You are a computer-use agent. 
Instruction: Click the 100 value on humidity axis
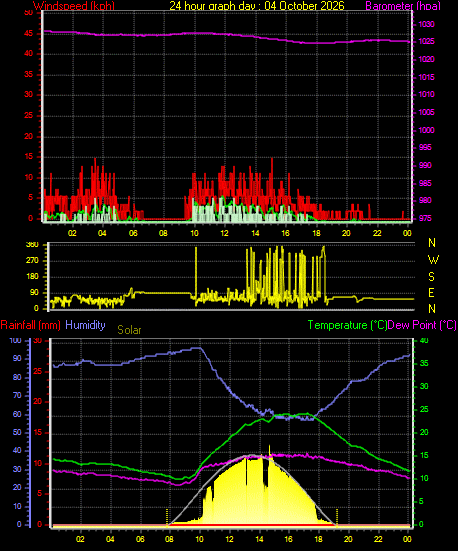click(15, 341)
